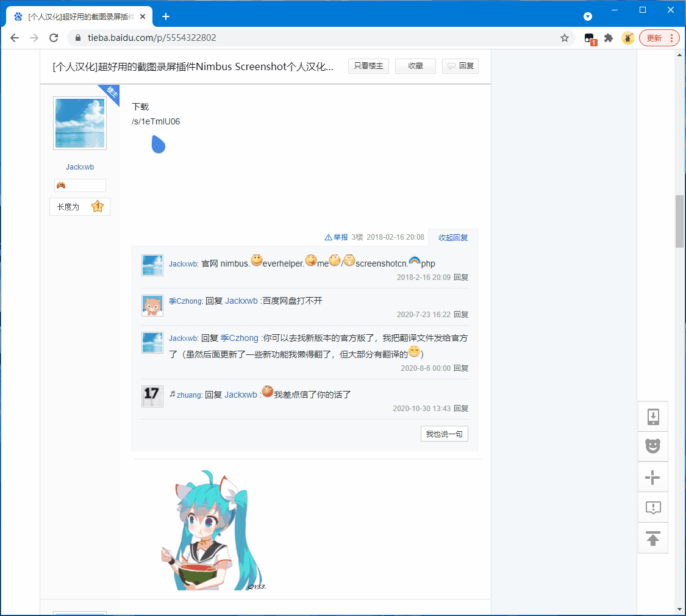Click the plus icon in the right sidebar

(652, 477)
